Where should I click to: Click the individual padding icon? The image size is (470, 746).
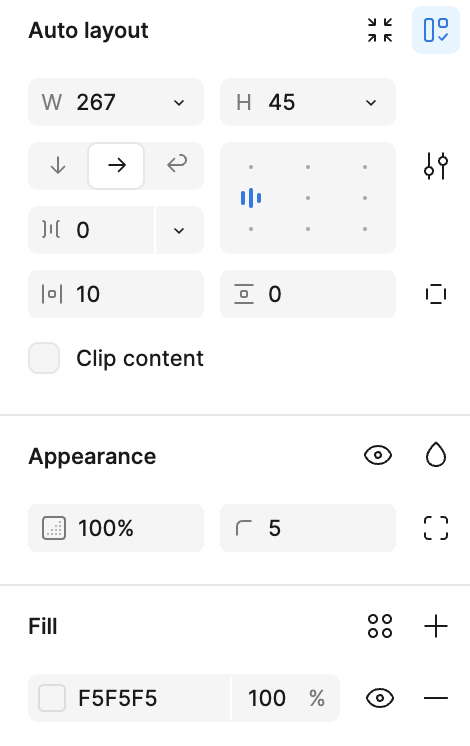(x=436, y=294)
